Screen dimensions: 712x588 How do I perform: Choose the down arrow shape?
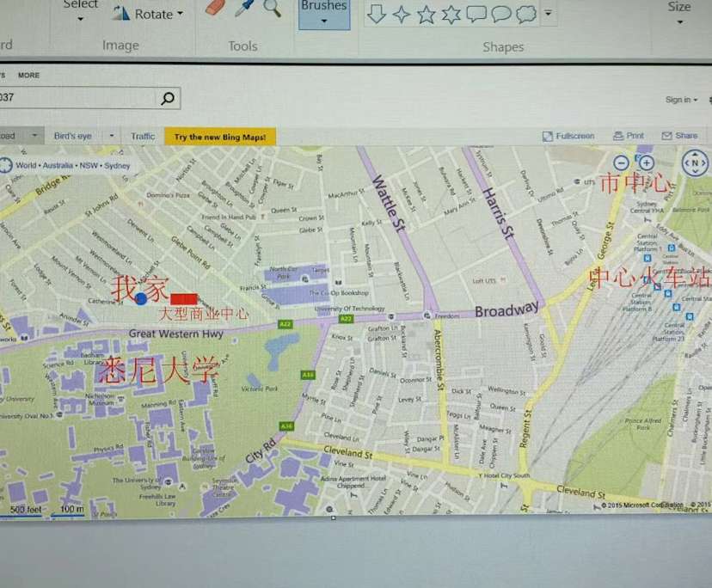[377, 14]
